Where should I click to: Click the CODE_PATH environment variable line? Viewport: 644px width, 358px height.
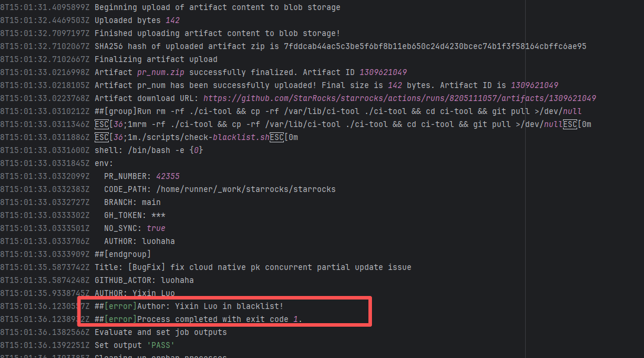[x=219, y=189]
